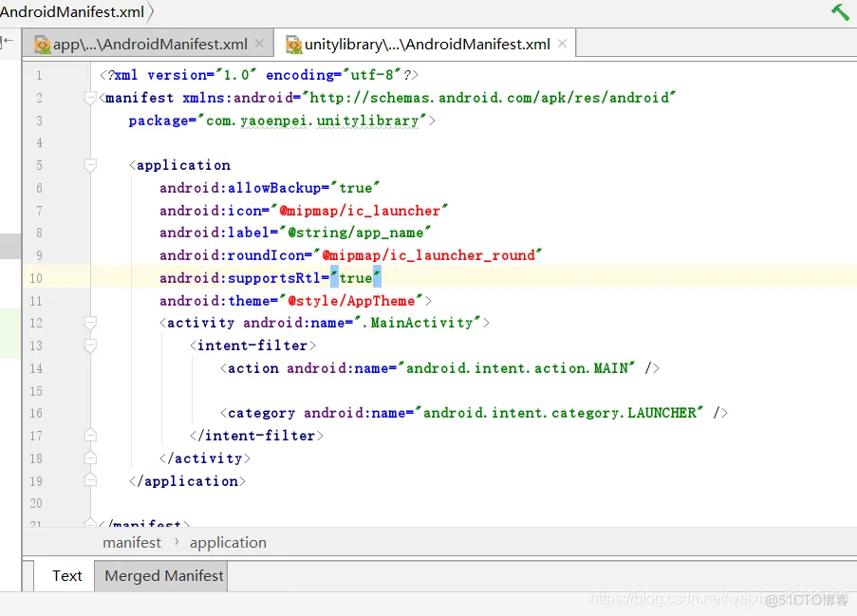Click line number 10 in the gutter
This screenshot has height=616, width=857.
click(35, 278)
